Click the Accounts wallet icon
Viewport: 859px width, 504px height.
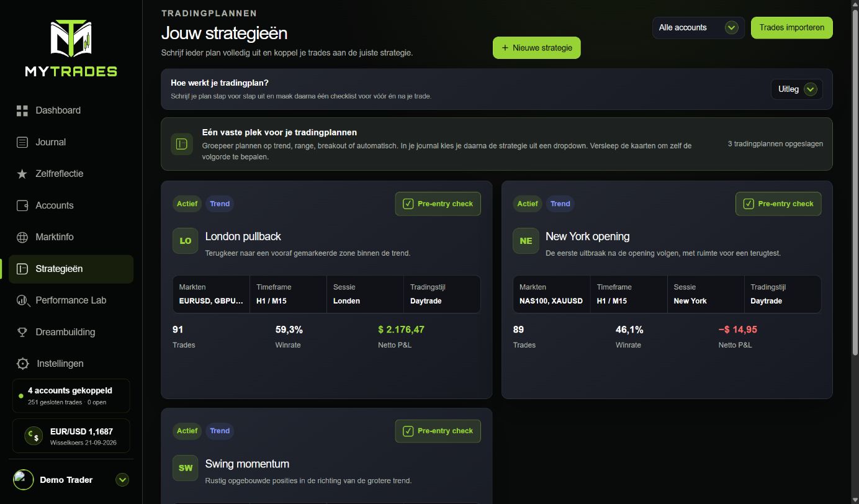coord(22,205)
